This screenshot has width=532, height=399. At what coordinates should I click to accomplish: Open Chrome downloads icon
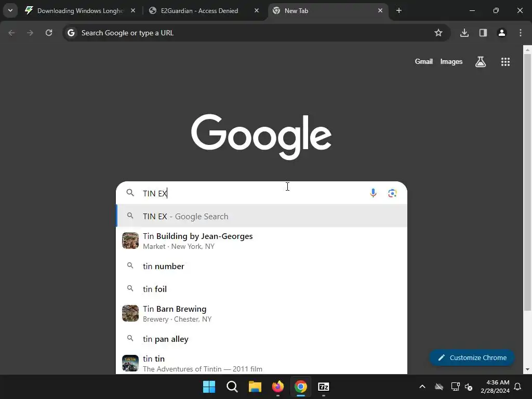(464, 33)
